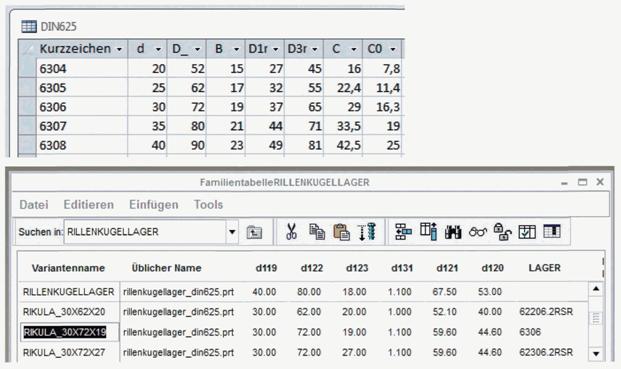
Task: Click the 27.00 cell in d123 column
Action: pyautogui.click(x=354, y=352)
